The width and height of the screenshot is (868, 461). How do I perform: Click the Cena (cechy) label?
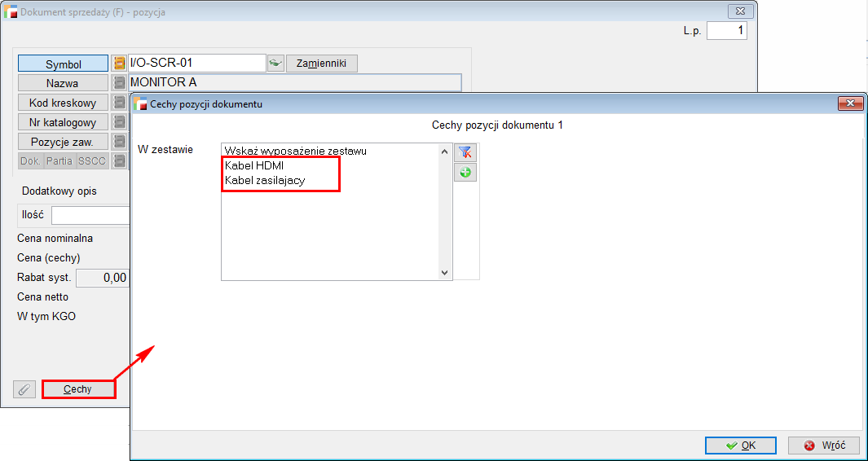pyautogui.click(x=49, y=258)
